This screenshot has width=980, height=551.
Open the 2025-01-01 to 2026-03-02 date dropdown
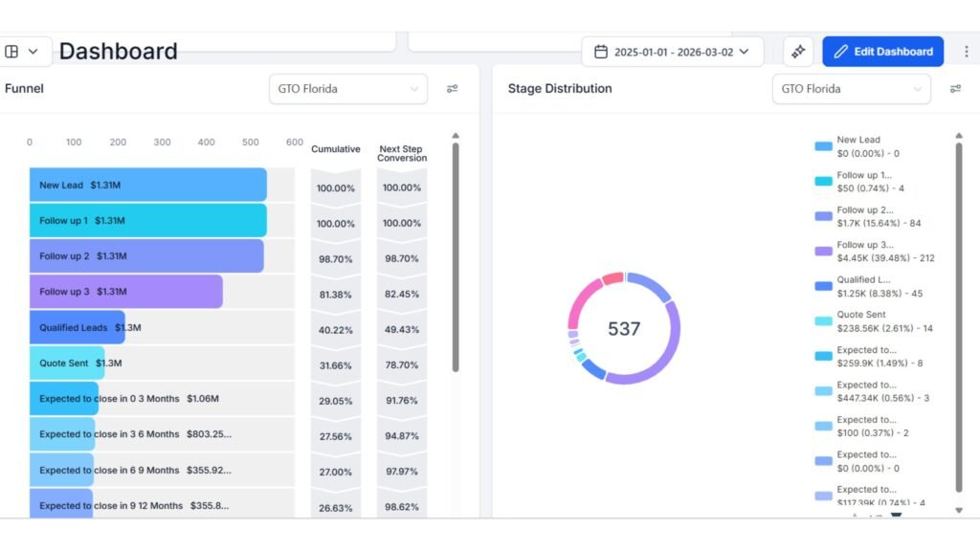click(x=672, y=51)
